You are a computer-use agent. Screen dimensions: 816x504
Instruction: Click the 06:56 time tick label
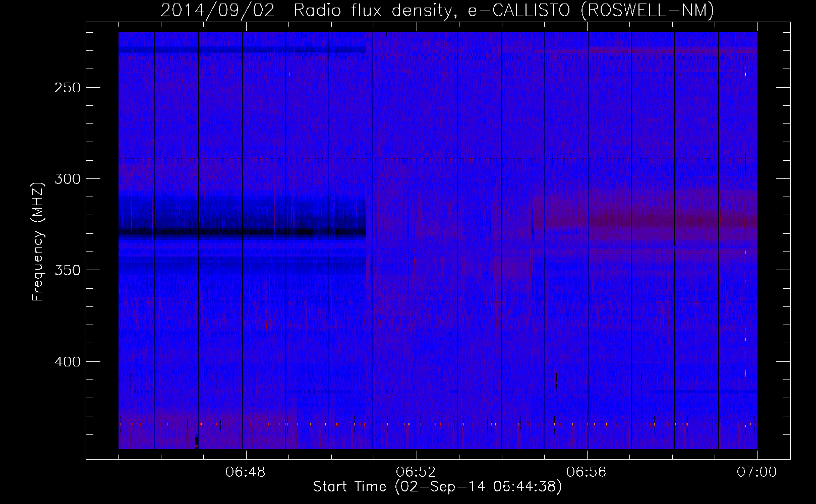[587, 472]
